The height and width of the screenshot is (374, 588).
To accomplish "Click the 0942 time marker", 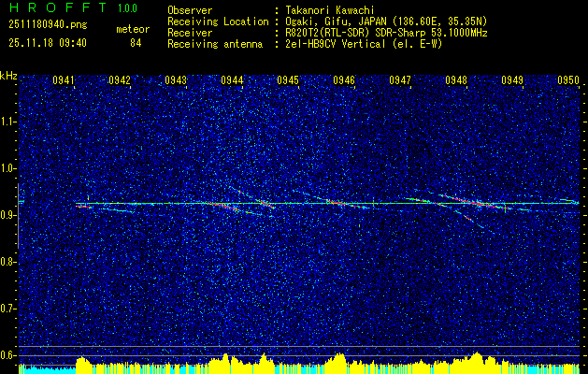I will [x=120, y=79].
